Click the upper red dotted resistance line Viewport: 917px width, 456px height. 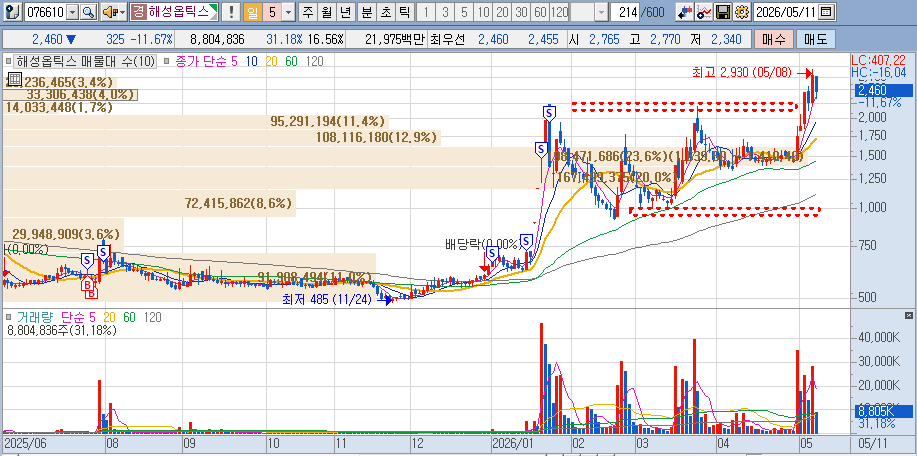click(684, 106)
